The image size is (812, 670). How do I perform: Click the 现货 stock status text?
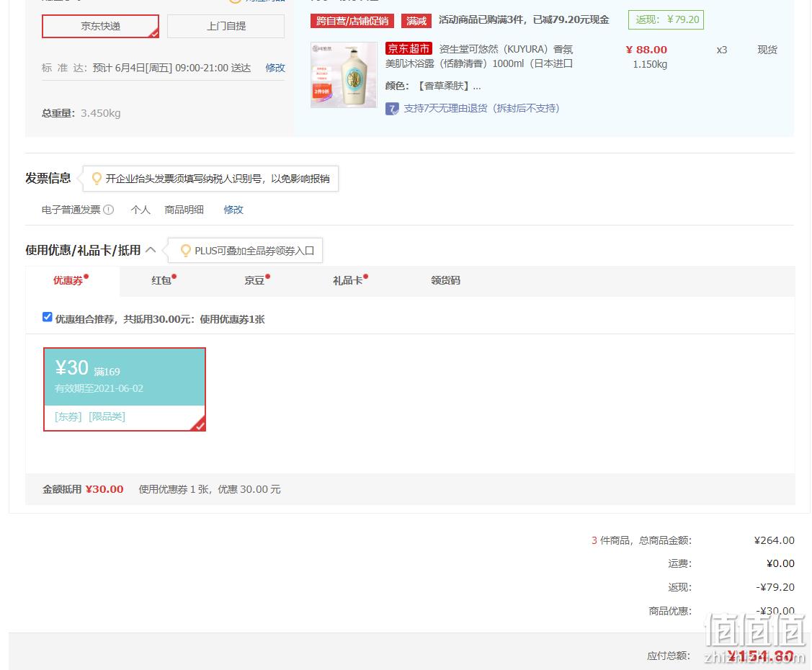click(767, 50)
